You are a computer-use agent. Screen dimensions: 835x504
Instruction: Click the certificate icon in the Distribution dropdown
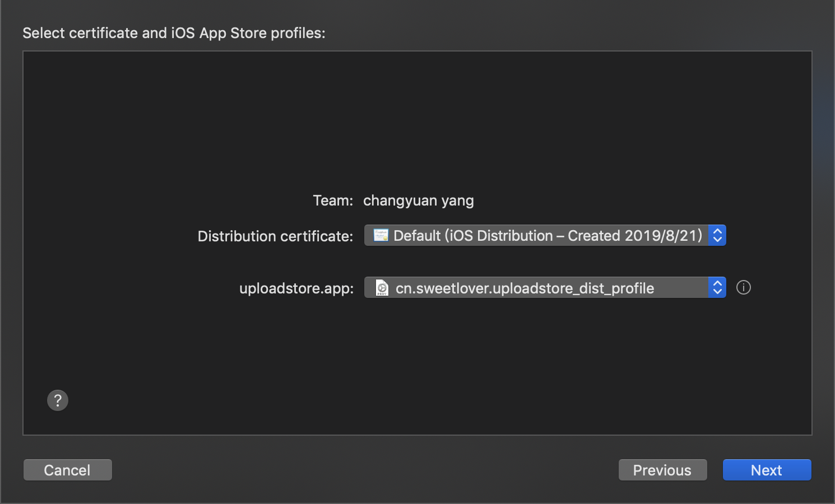pyautogui.click(x=381, y=235)
